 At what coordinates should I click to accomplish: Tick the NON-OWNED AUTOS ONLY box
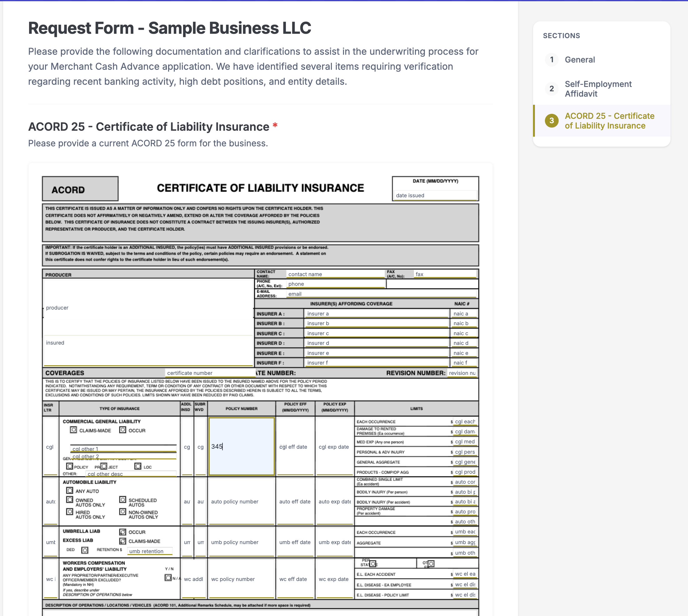[123, 512]
